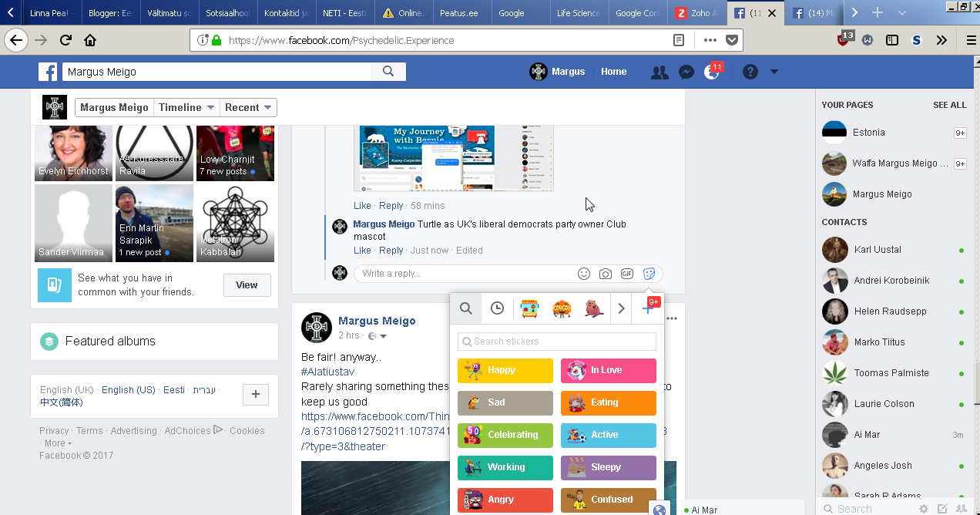The image size is (980, 515).
Task: Choose the Celebrating sticker category
Action: coord(505,436)
